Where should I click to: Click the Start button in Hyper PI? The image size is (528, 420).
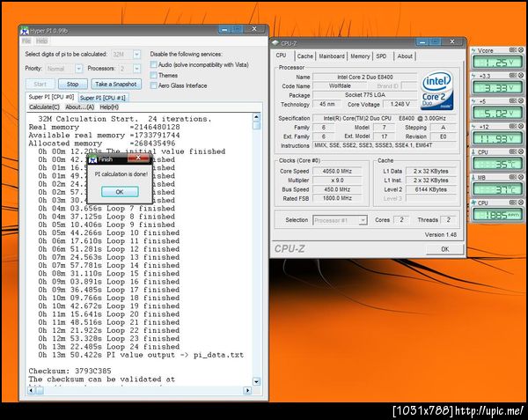40,85
